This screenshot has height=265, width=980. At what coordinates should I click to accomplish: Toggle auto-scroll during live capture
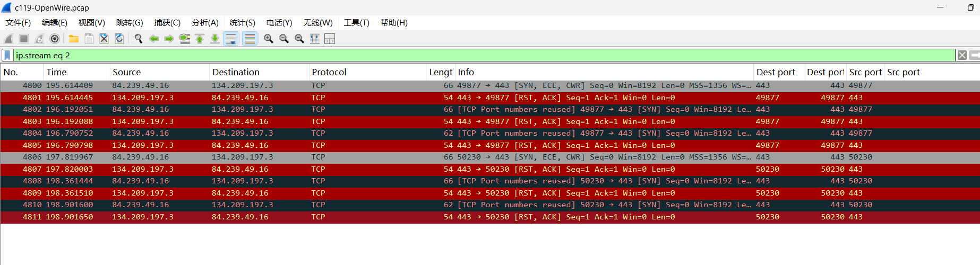coord(231,39)
